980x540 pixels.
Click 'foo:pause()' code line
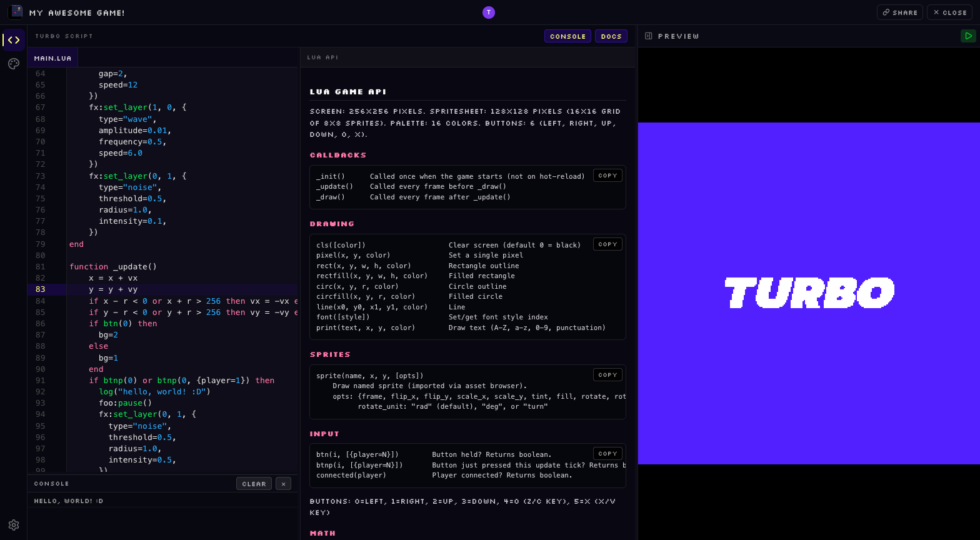click(x=125, y=403)
